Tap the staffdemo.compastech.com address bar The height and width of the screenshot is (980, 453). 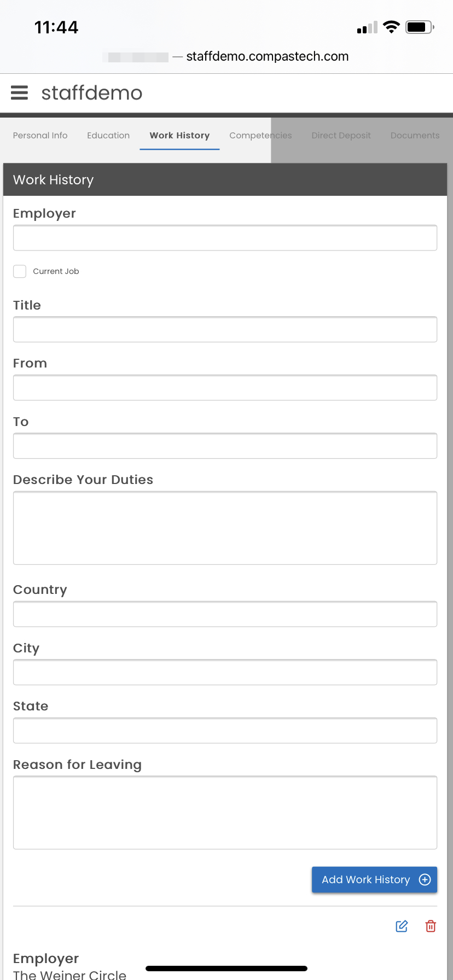(x=267, y=56)
